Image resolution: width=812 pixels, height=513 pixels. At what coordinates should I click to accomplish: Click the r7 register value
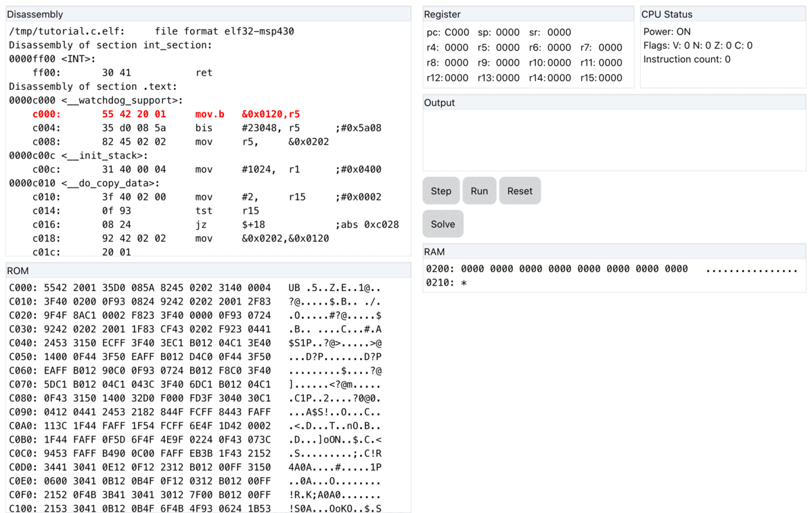[610, 47]
